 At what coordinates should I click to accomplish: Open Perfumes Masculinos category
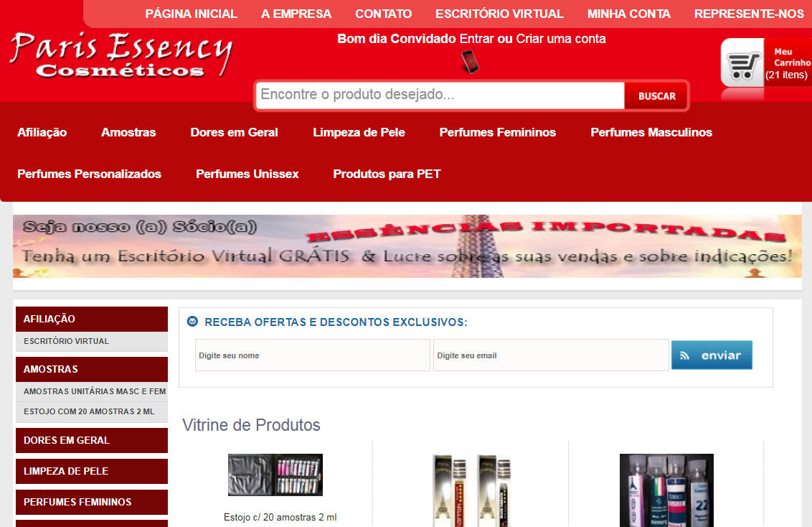pyautogui.click(x=651, y=132)
